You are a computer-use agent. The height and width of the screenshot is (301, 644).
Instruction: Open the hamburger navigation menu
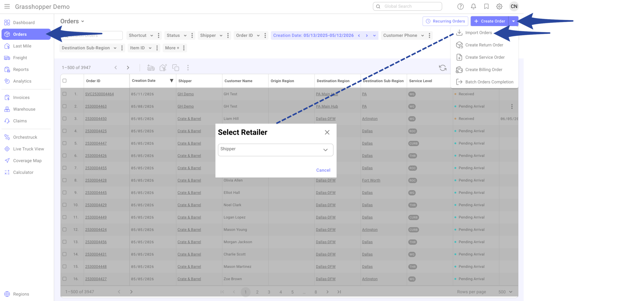click(7, 7)
